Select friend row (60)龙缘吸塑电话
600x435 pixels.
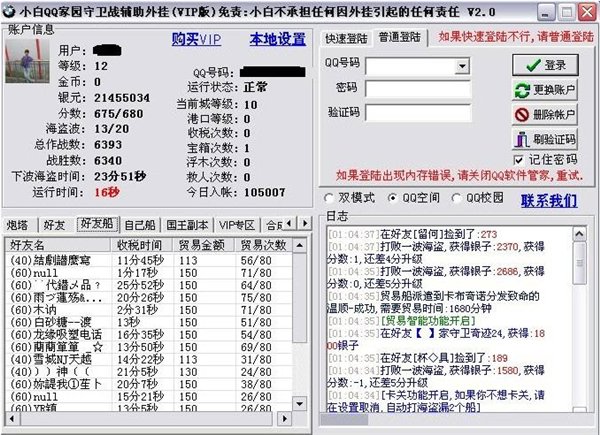tap(149, 335)
